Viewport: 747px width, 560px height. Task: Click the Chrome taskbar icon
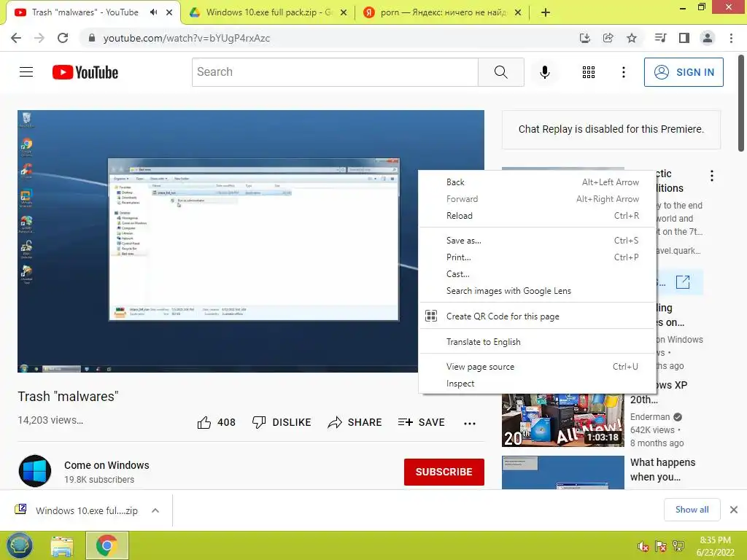coord(107,545)
